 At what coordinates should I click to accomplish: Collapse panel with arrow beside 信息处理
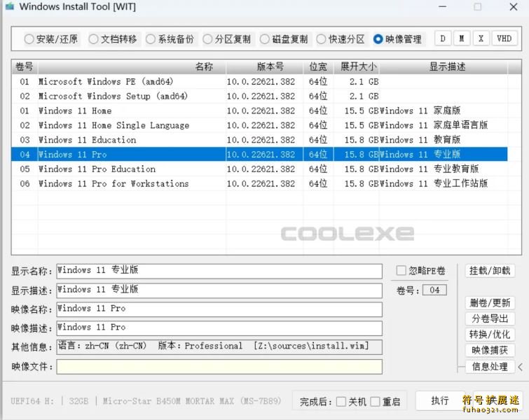click(521, 367)
